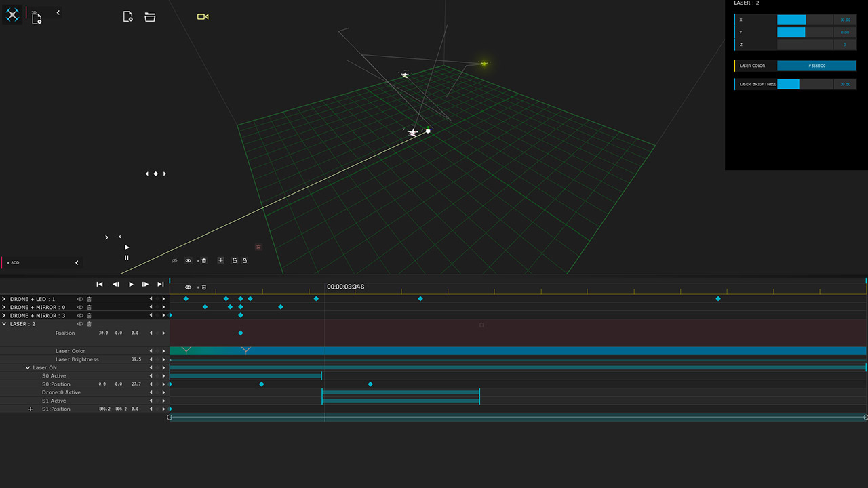Click the yellow camera view icon

click(x=202, y=16)
